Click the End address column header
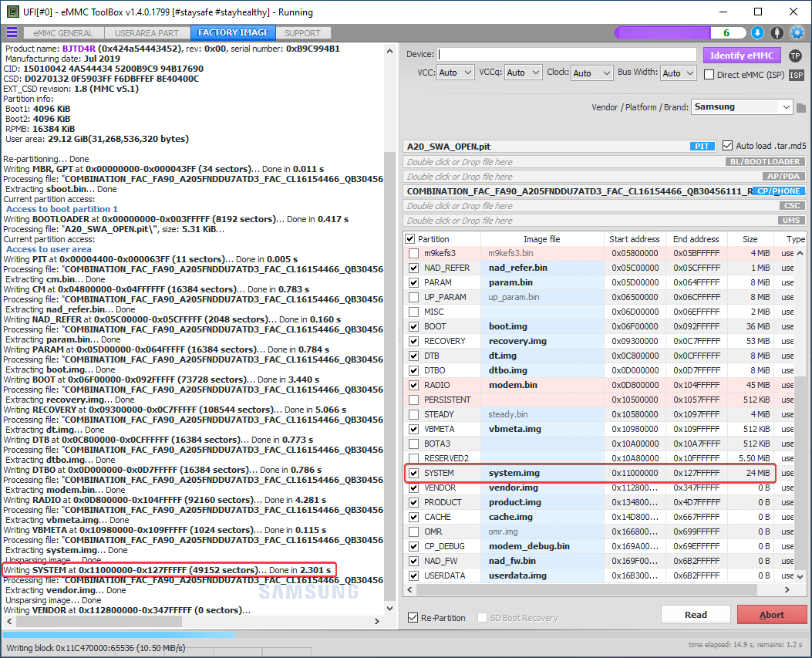 696,239
